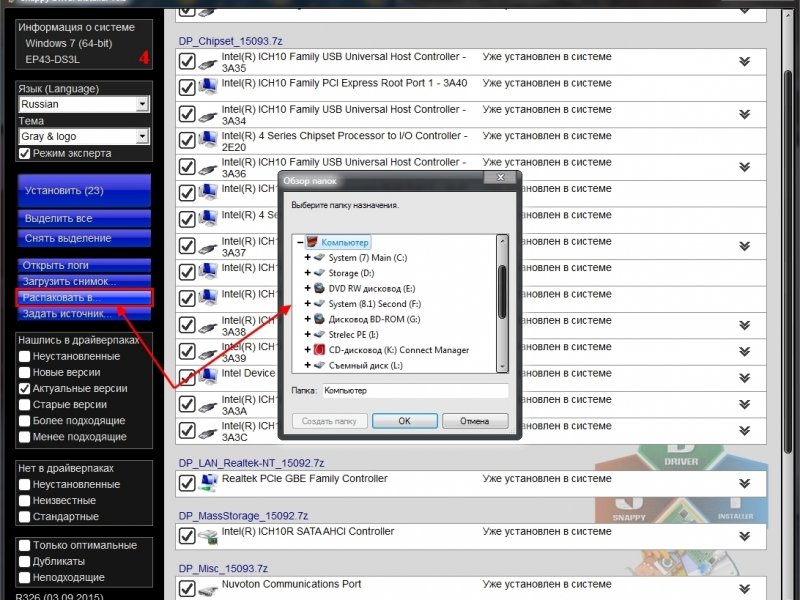Click device icon of PCI Express Root Port 1 - 3A40
The width and height of the screenshot is (800, 600).
[x=208, y=86]
